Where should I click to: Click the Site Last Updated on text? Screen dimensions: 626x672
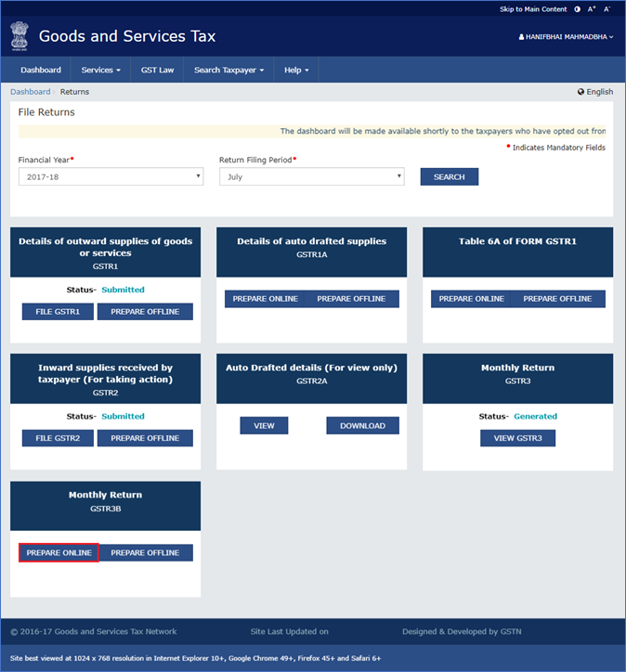point(290,631)
